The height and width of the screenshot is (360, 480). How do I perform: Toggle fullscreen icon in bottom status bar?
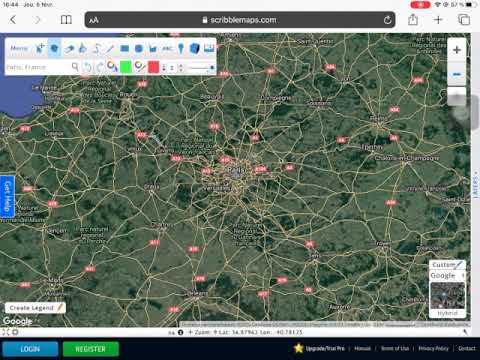pos(5,332)
